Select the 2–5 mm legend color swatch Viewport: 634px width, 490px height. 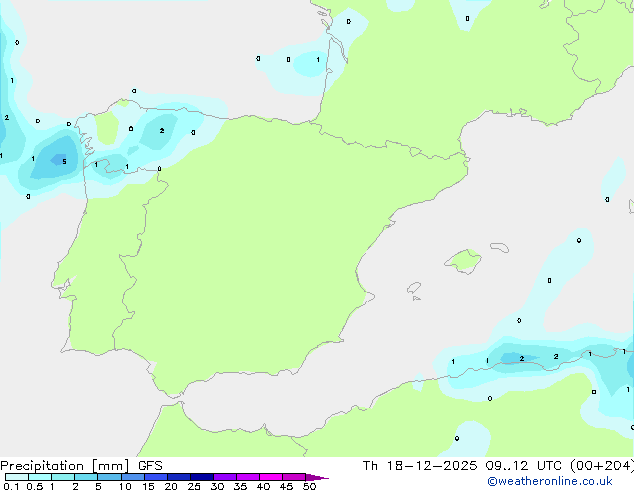pos(86,477)
